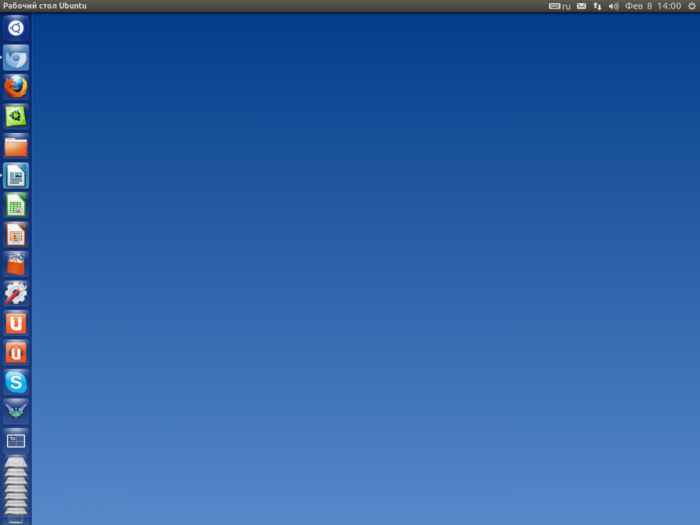Screen dimensions: 700x525
Task: Open System Settings gear and wrench
Action: 16,294
